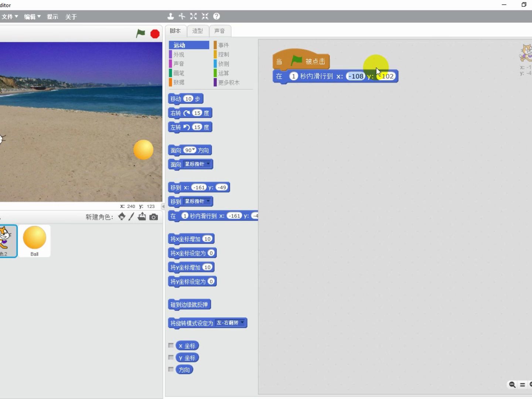Switch to the 脚本 tab
This screenshot has height=399, width=532.
(x=175, y=31)
